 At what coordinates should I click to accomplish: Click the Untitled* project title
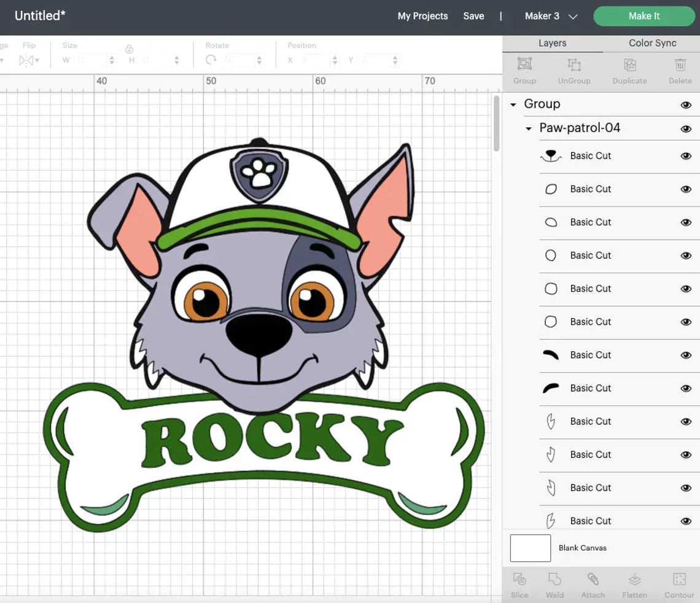click(x=40, y=15)
